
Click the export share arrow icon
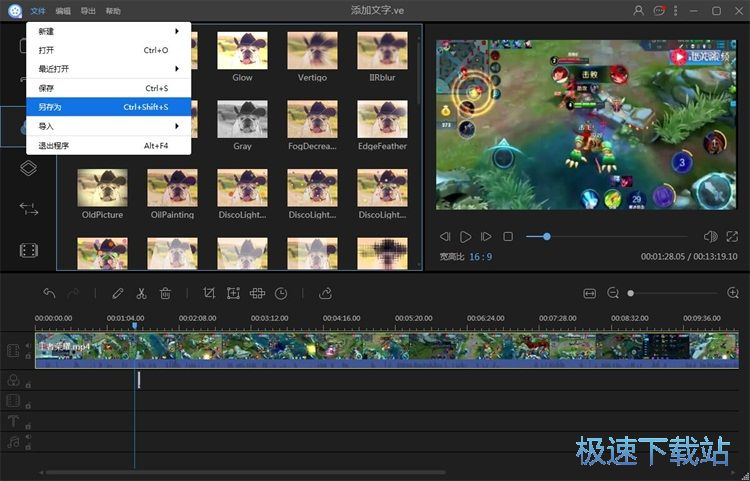click(325, 293)
